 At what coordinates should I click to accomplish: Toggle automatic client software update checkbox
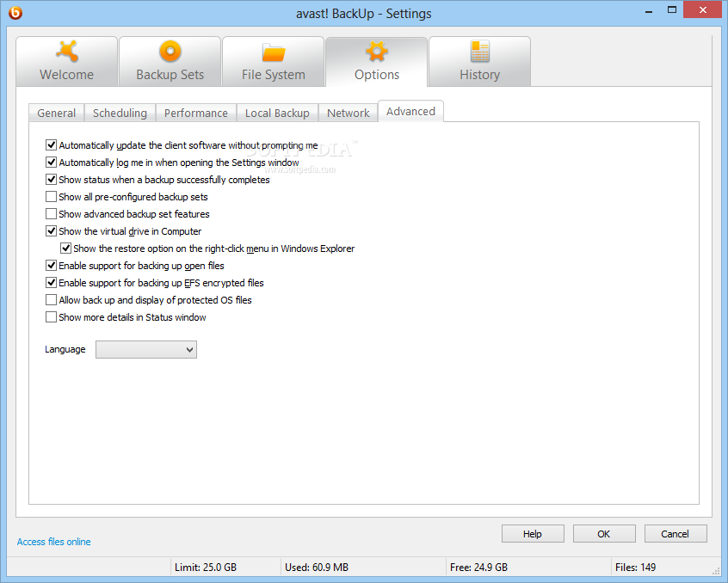click(51, 145)
